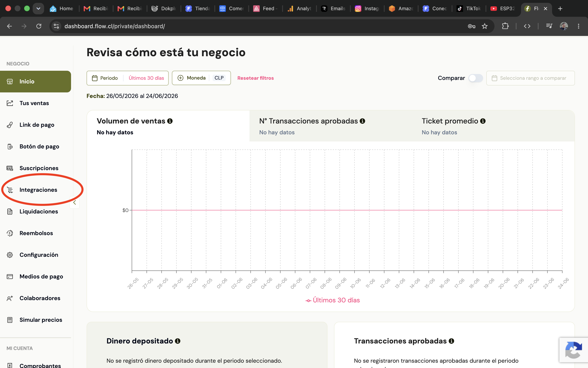Toggle the Comparar switch

(x=476, y=78)
